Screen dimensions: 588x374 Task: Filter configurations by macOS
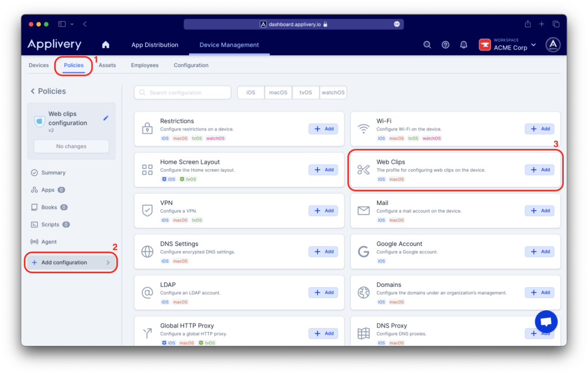(x=278, y=92)
